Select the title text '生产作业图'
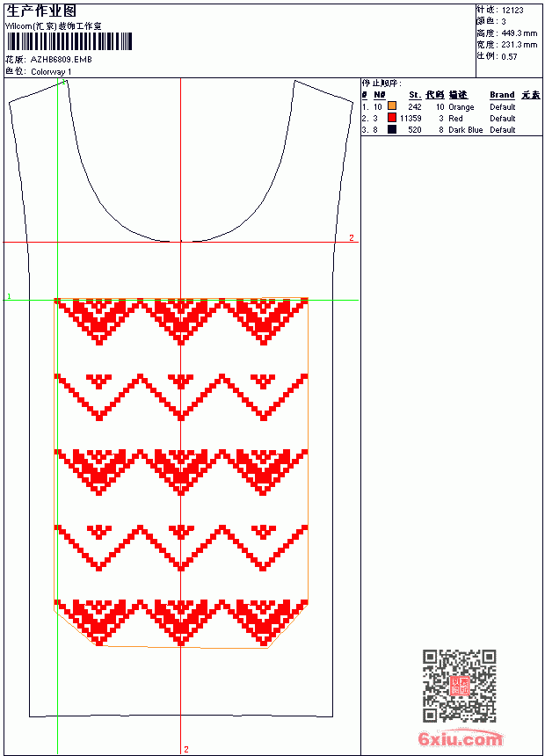Screen dimensions: 545x756 pos(41,11)
